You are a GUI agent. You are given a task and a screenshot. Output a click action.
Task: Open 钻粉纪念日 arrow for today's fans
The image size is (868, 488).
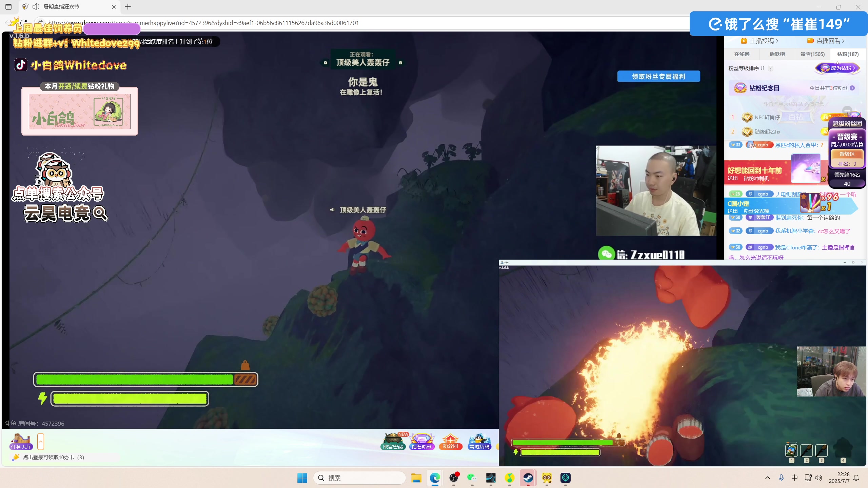coord(852,88)
